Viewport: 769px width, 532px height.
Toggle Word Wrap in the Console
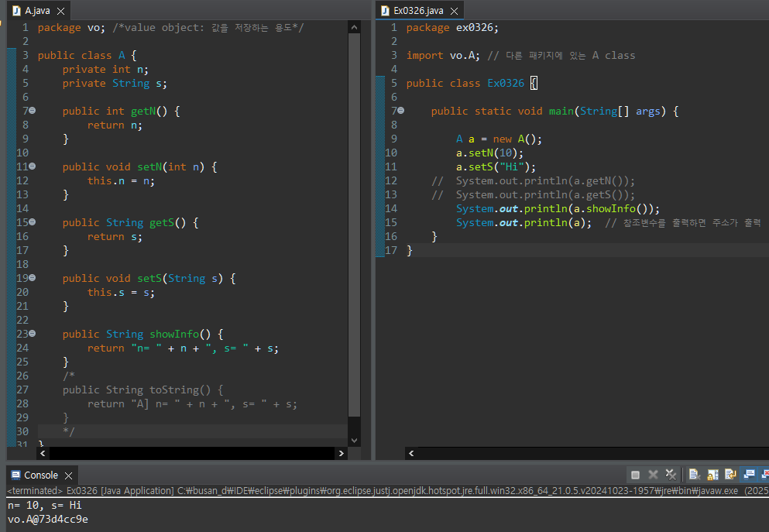click(x=730, y=474)
